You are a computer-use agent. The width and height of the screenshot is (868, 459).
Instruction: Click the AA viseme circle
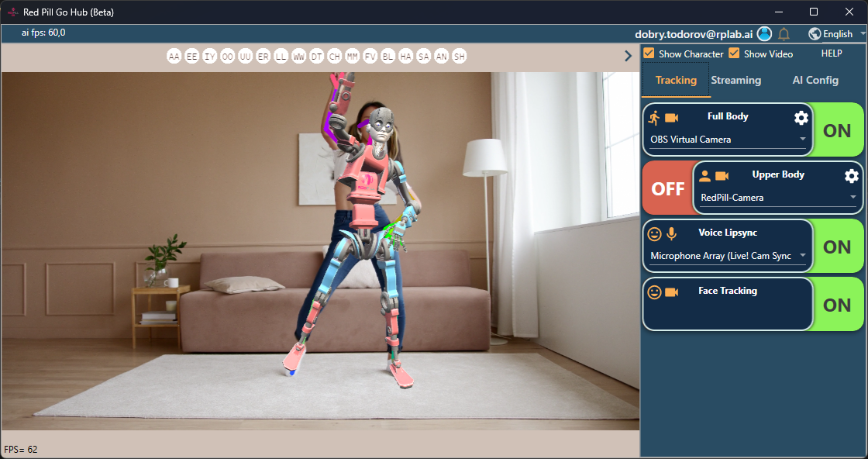pyautogui.click(x=174, y=57)
